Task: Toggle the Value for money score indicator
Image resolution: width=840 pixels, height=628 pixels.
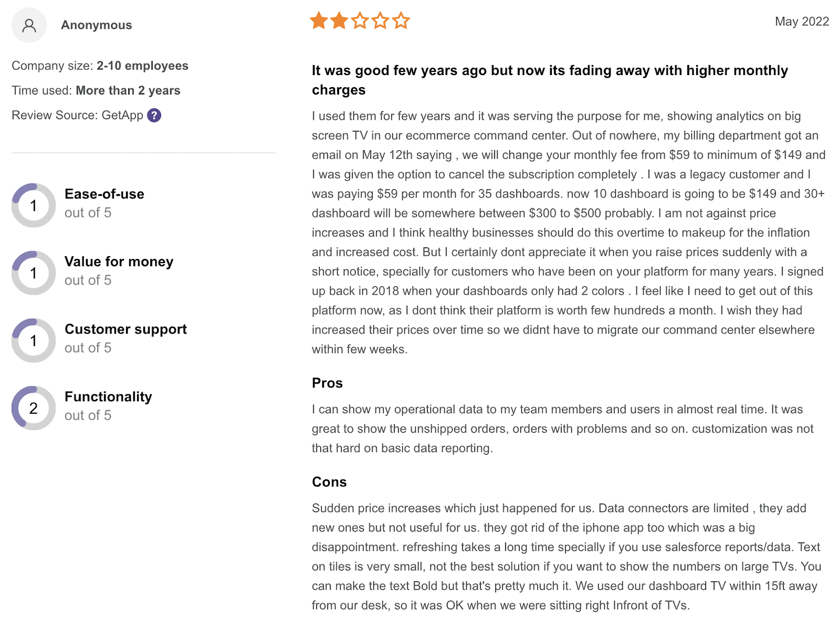Action: coord(33,273)
